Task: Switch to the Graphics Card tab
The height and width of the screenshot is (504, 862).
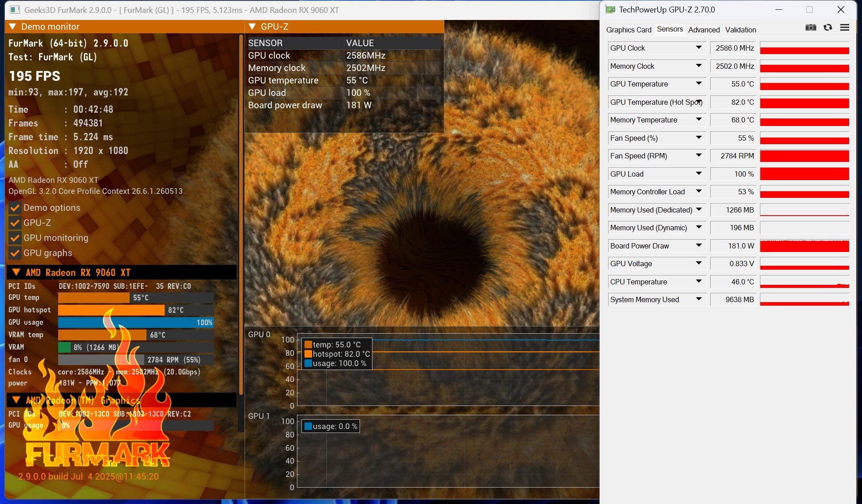Action: point(629,30)
